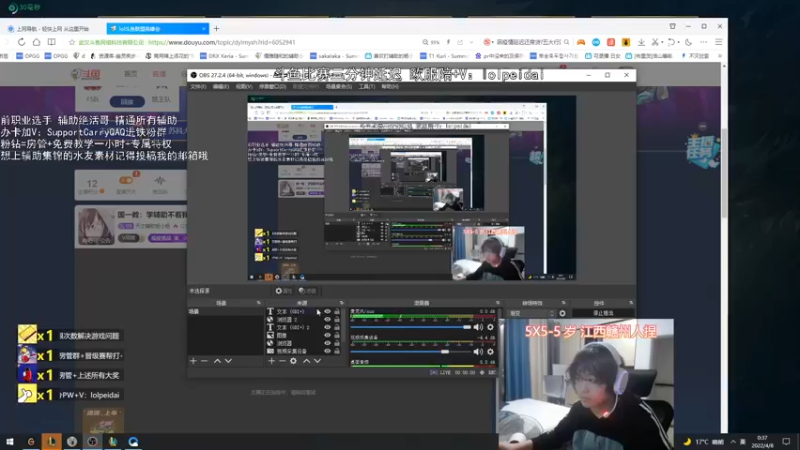Show hidden system tray icons
800x450 pixels.
point(733,441)
